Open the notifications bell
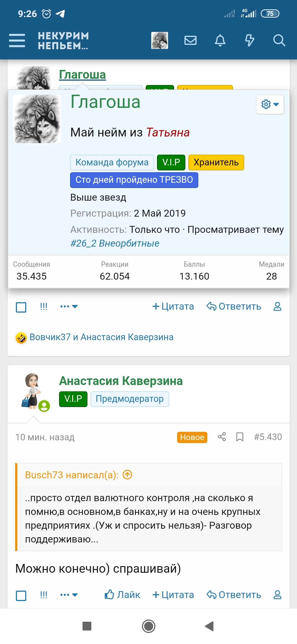The height and width of the screenshot is (644, 297). point(220,40)
